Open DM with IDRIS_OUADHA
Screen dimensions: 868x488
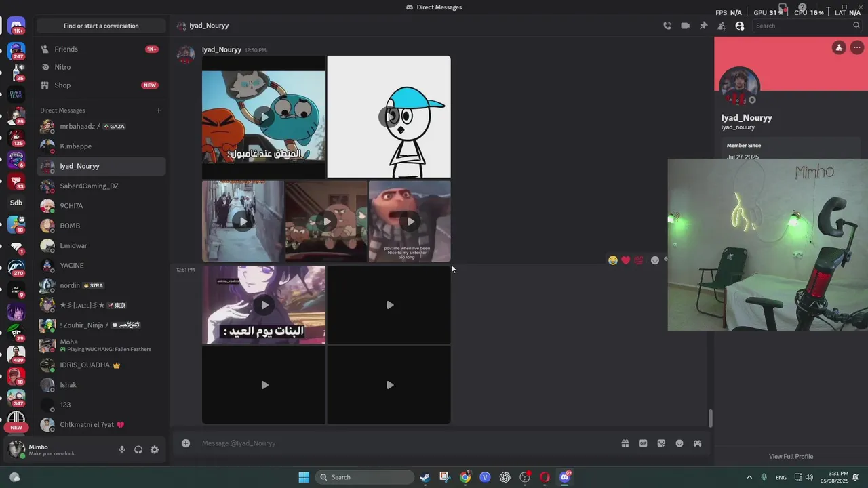pyautogui.click(x=101, y=365)
